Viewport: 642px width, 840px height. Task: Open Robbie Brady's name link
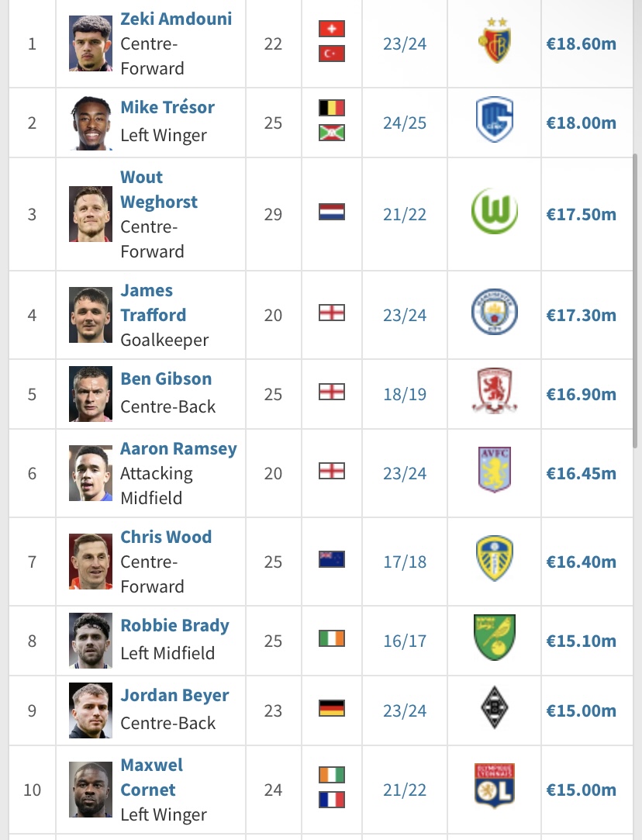coord(175,625)
